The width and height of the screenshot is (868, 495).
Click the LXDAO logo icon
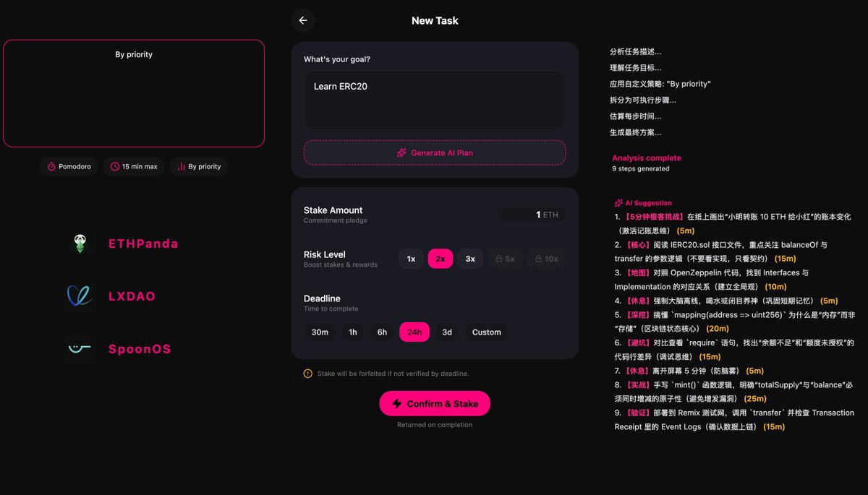[x=80, y=296]
